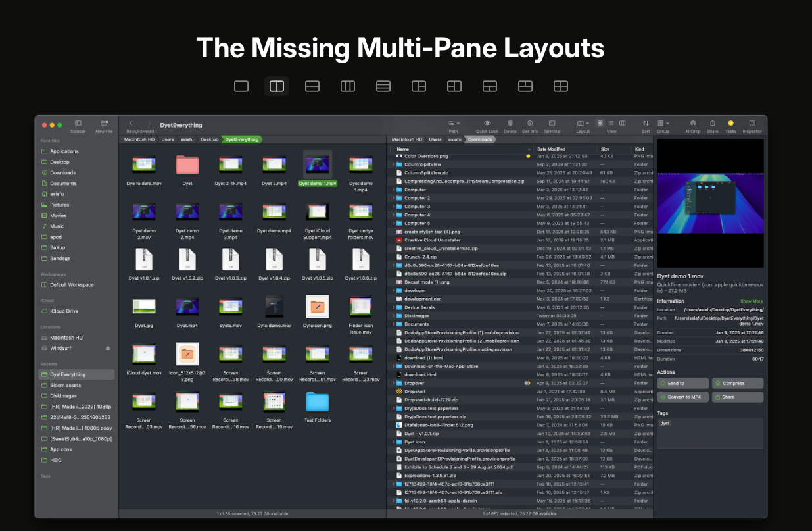The height and width of the screenshot is (531, 812).
Task: Click the Show More link
Action: [752, 301]
